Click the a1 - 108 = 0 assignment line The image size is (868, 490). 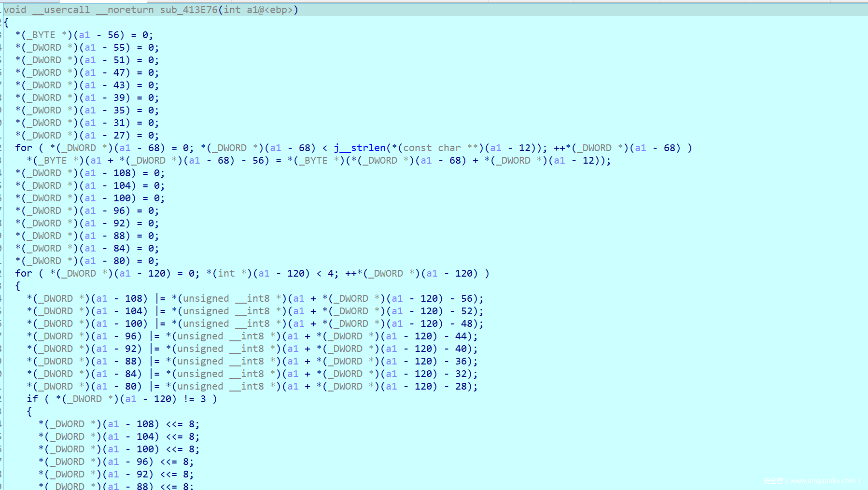[x=90, y=173]
